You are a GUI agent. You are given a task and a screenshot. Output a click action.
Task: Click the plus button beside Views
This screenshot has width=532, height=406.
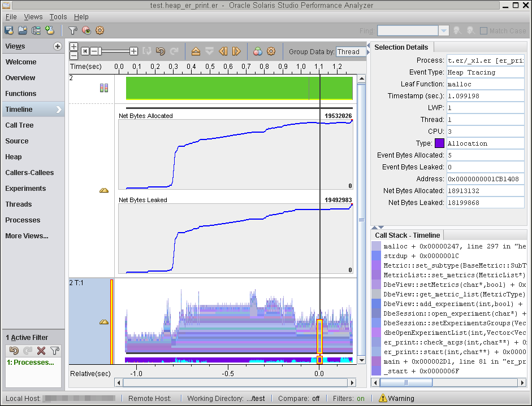point(57,46)
